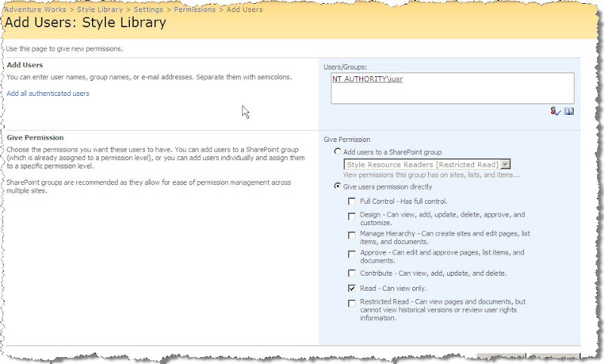Enable the Full Control checkbox
Image resolution: width=604 pixels, height=364 pixels.
tap(352, 202)
